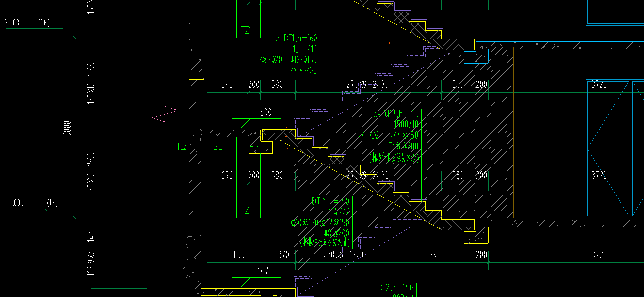Click the 1100 dimension text

tap(239, 255)
